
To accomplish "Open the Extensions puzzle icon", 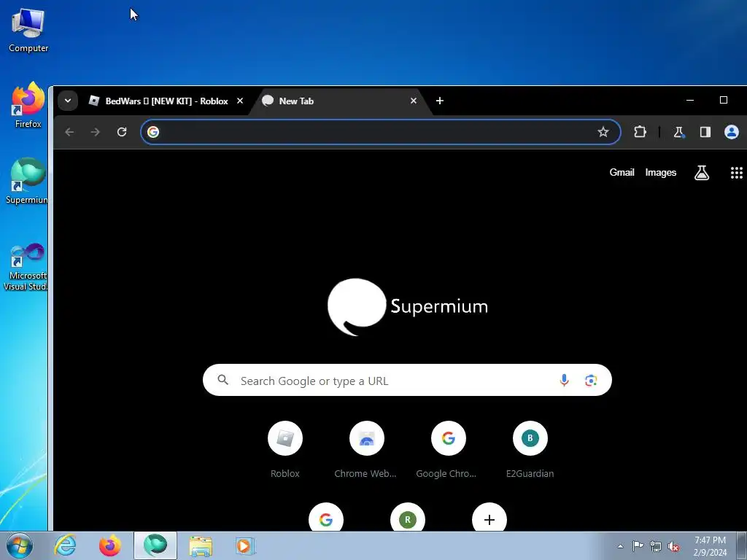I will [x=640, y=132].
